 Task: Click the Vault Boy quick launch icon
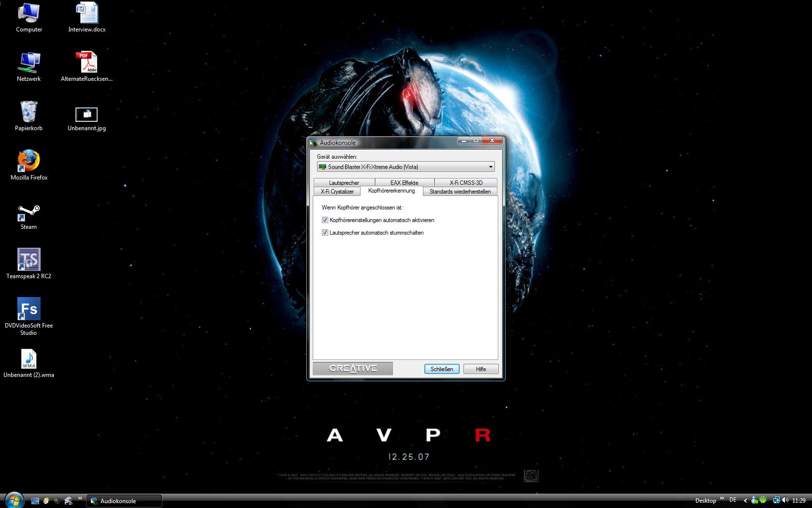46,501
